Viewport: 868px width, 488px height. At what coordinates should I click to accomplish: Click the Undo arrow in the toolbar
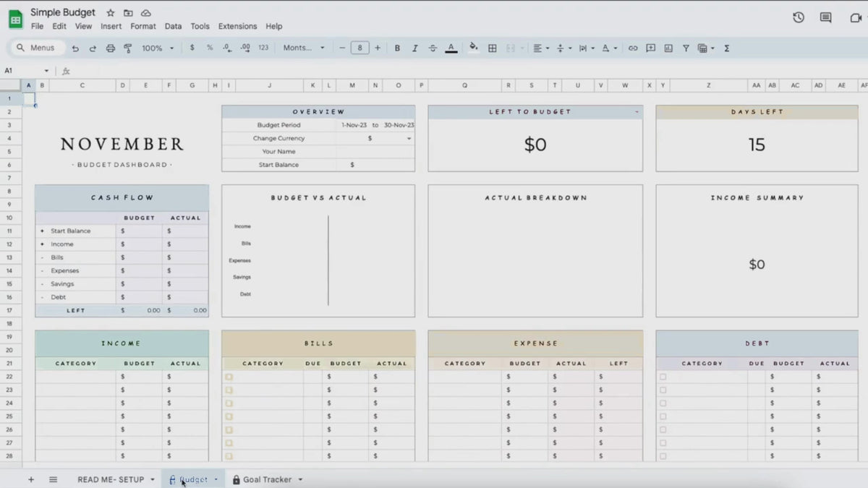pos(75,48)
